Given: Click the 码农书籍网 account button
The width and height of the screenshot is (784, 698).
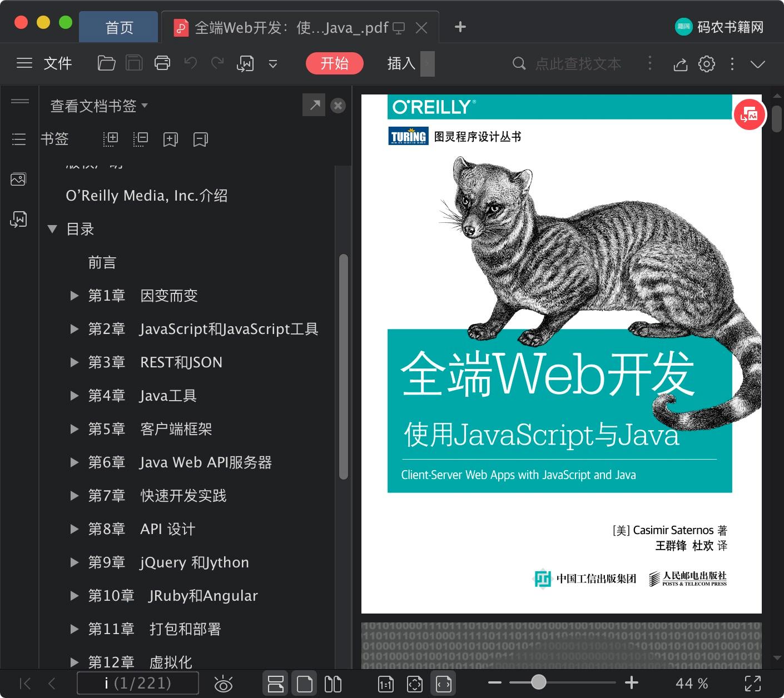Looking at the screenshot, I should 720,27.
